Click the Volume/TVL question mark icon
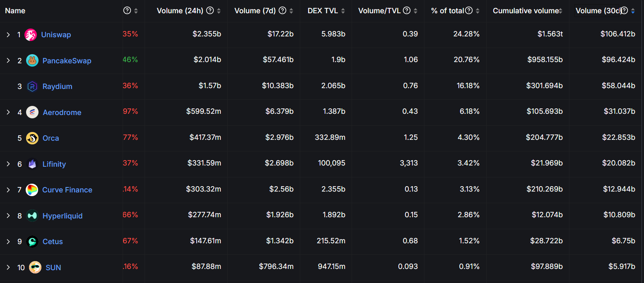 tap(407, 11)
